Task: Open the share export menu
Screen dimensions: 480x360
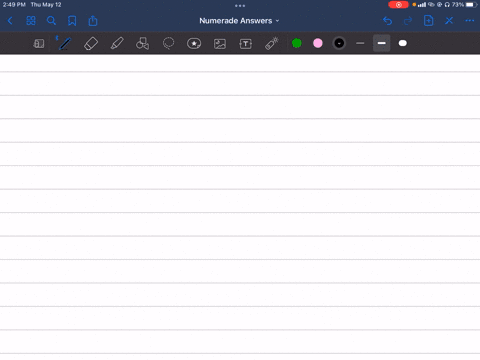Action: point(93,21)
